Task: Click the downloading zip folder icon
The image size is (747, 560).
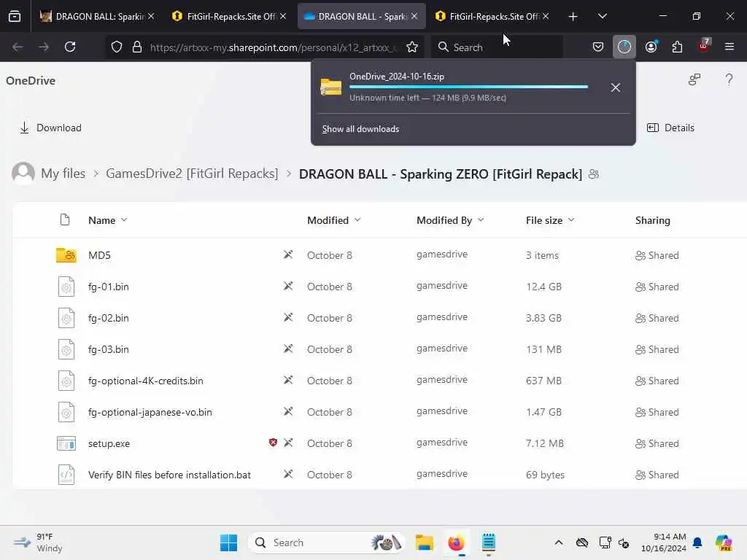Action: point(331,87)
